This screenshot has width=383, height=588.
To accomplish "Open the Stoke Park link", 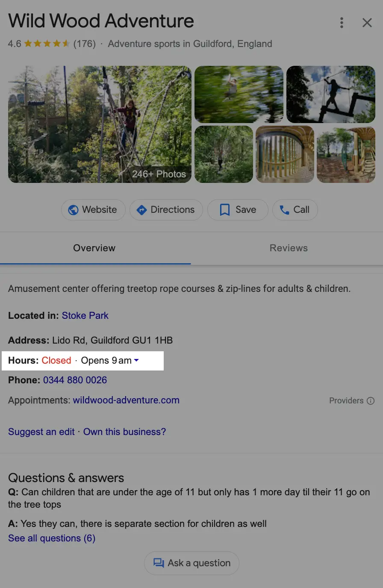I will coord(85,315).
